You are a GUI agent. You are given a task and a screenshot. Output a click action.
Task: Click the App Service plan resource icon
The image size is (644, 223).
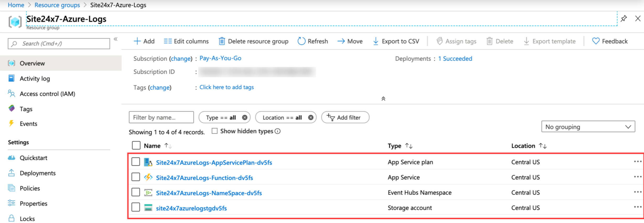tap(148, 162)
